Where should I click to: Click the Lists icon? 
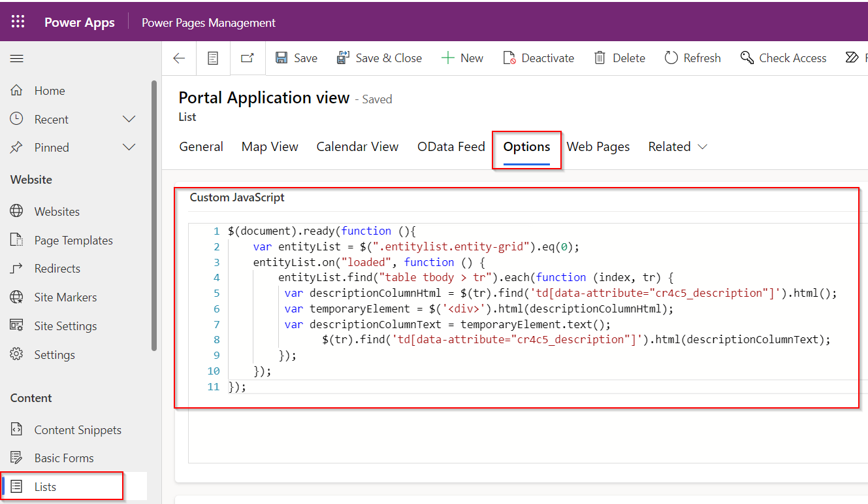point(17,486)
